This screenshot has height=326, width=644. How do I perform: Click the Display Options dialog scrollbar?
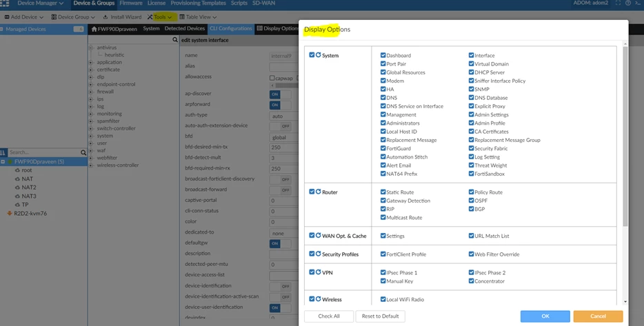pyautogui.click(x=625, y=136)
